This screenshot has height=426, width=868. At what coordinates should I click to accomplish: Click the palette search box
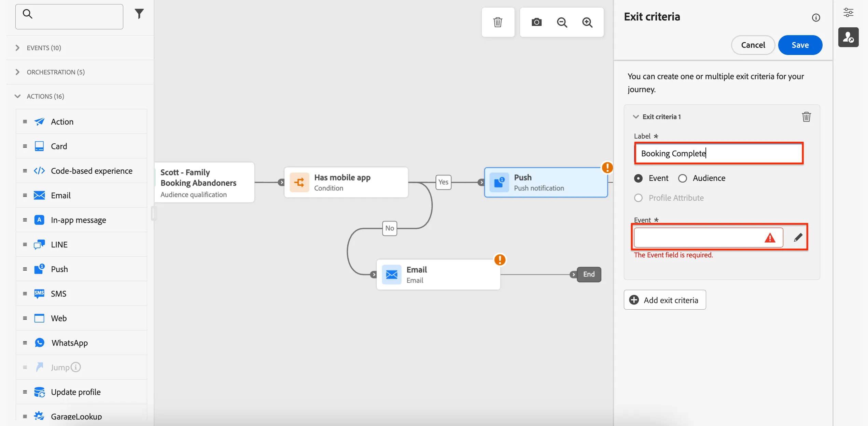69,16
